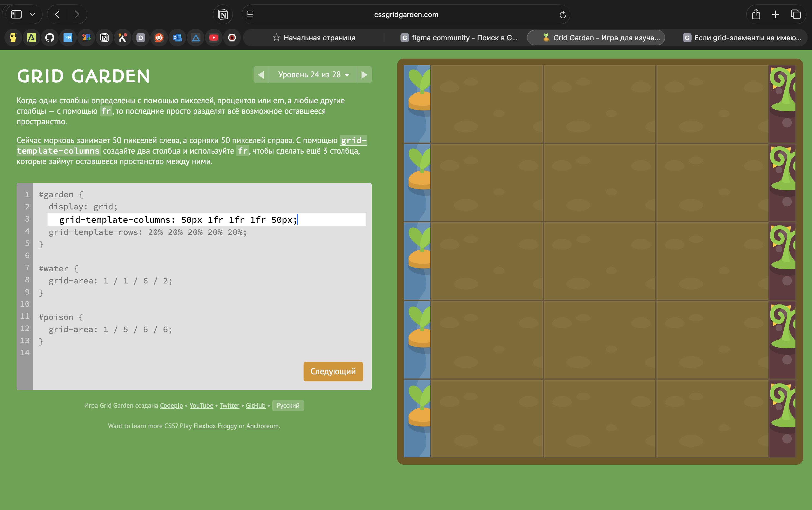Open a new tab with plus icon
812x510 pixels.
tap(776, 14)
